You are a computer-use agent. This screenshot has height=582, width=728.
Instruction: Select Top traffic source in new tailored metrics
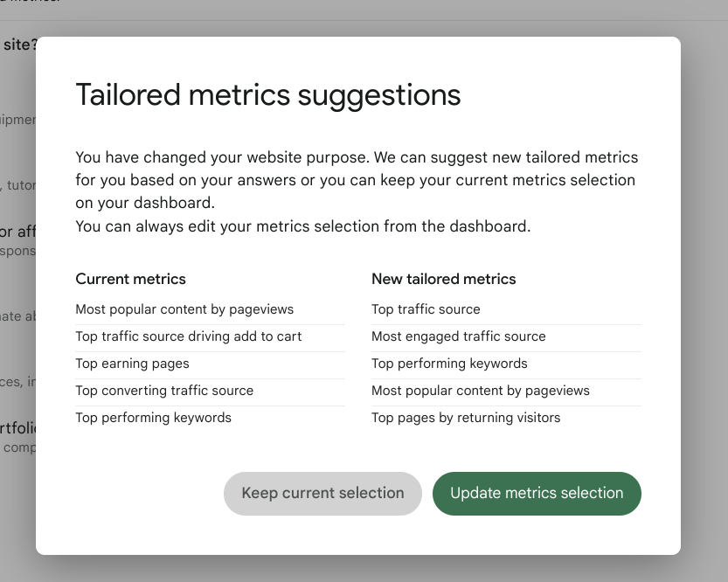pos(426,308)
